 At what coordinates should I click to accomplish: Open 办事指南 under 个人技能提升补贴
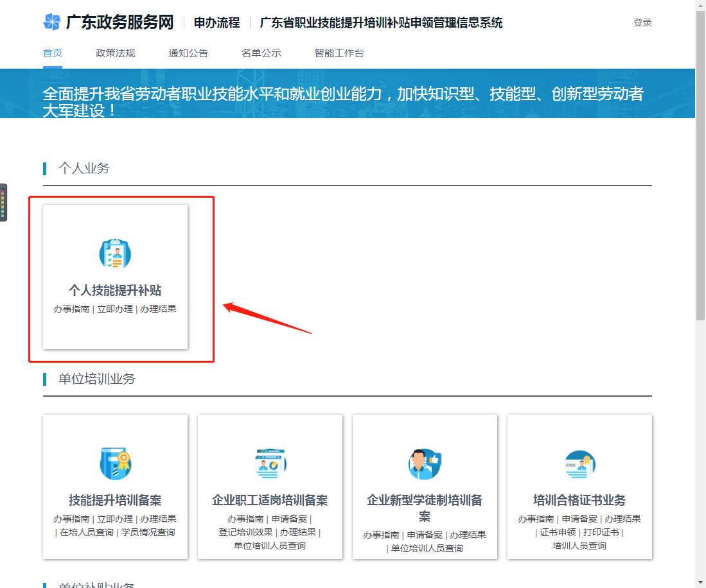(71, 309)
